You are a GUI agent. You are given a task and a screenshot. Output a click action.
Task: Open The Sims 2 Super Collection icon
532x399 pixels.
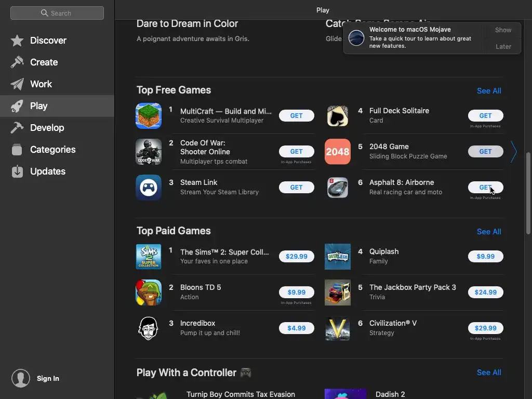[149, 257]
